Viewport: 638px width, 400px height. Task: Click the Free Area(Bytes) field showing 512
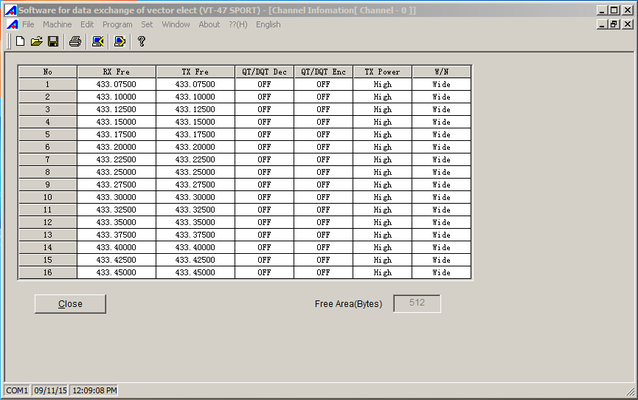pos(417,303)
